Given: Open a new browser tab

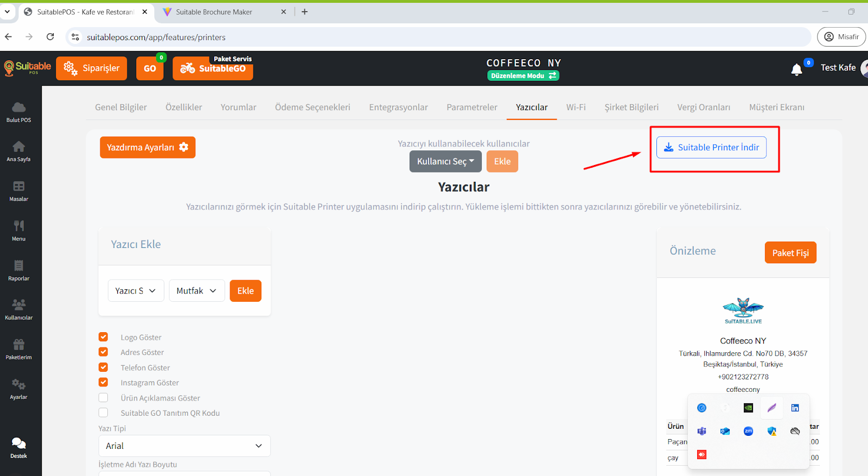Looking at the screenshot, I should [305, 11].
